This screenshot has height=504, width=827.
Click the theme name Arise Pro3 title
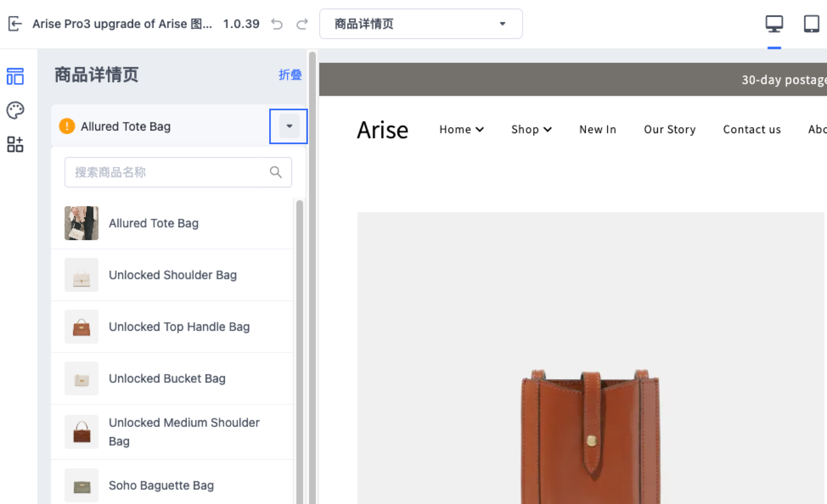(x=122, y=24)
